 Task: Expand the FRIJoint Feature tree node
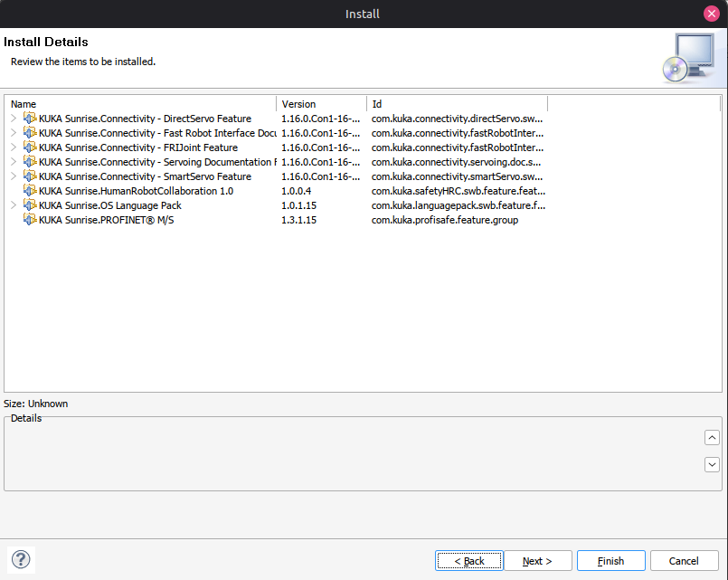14,147
